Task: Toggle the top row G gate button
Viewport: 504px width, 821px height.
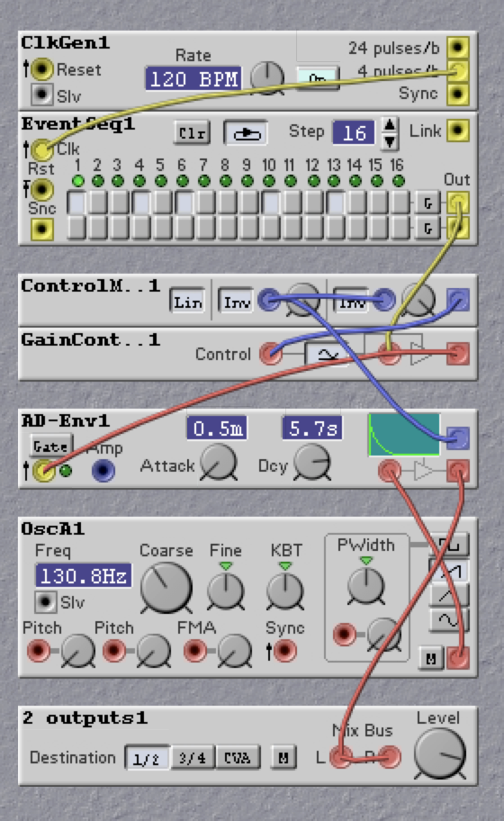Action: tap(427, 203)
